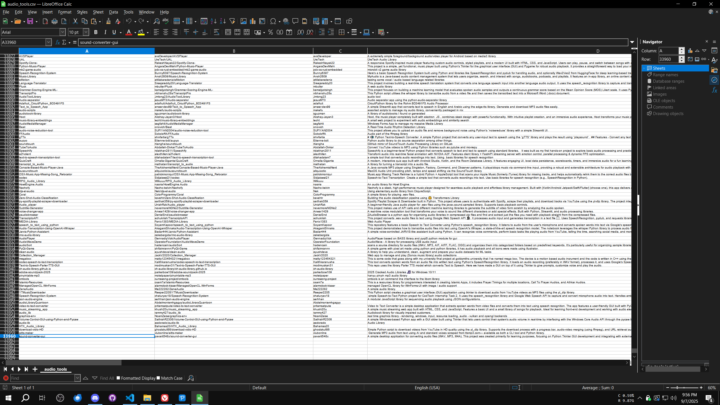Click the Save document icon

point(30,21)
